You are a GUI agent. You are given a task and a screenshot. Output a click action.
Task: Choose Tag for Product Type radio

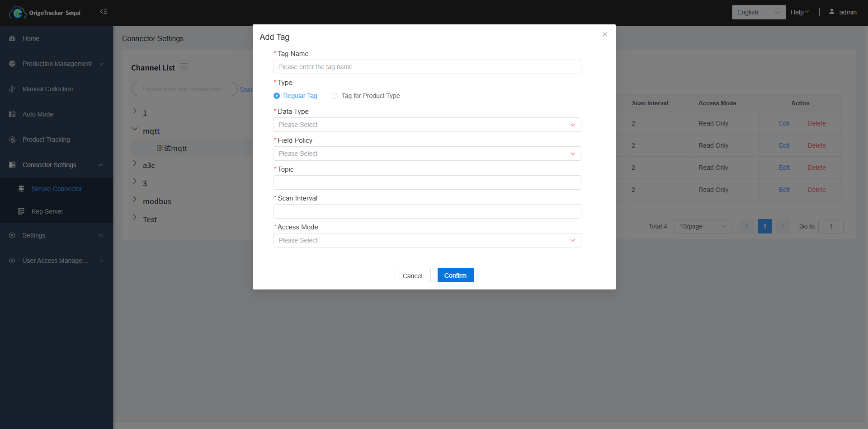tap(335, 96)
